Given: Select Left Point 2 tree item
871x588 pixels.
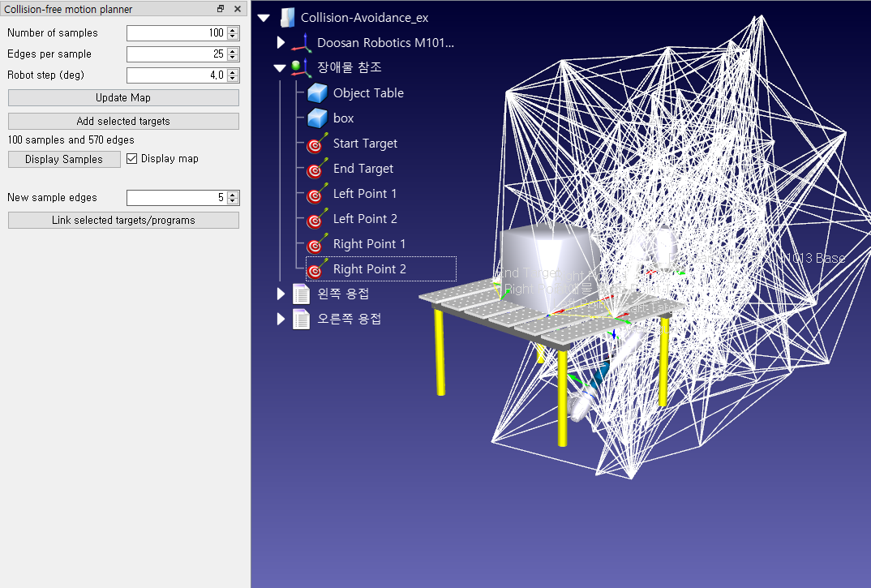Looking at the screenshot, I should point(365,219).
